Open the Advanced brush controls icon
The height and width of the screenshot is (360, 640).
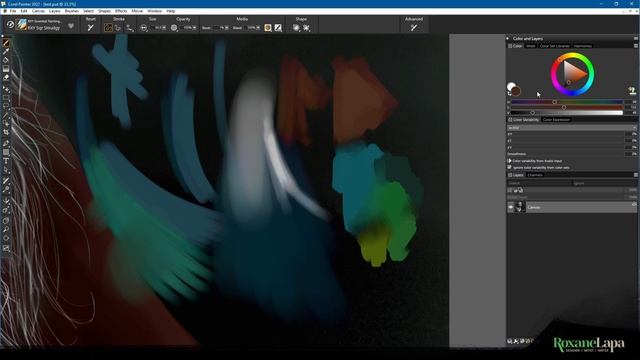pos(414,28)
